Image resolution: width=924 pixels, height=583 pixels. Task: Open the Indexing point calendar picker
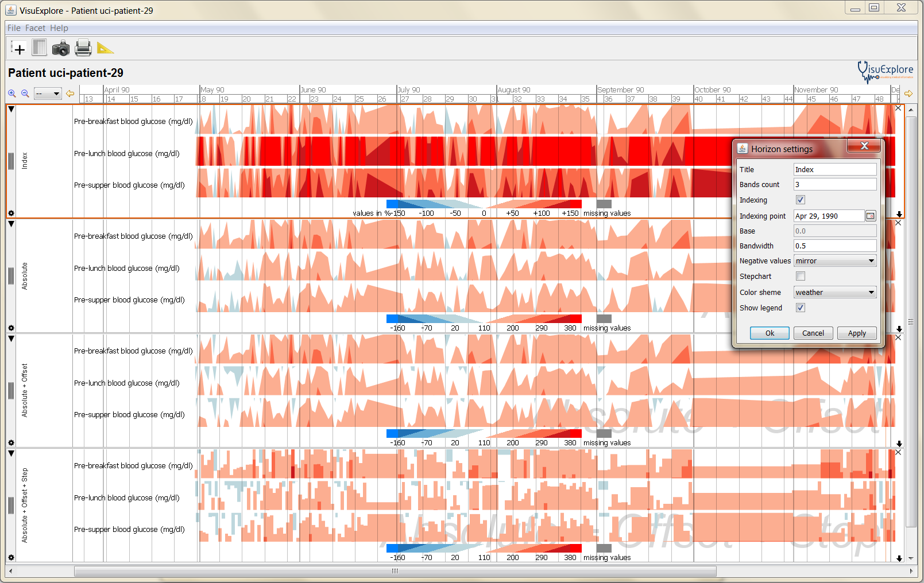tap(871, 216)
